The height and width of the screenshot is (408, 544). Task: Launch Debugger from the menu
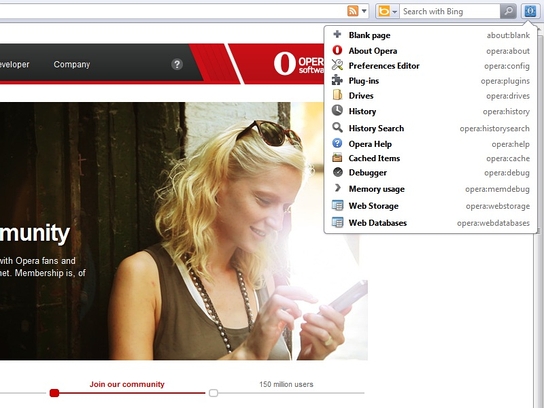click(431, 172)
